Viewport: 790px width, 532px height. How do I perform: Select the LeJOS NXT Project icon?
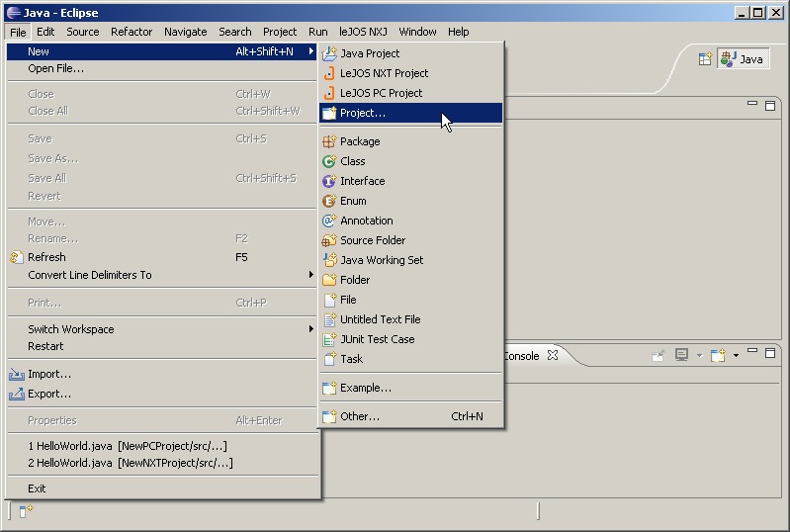[329, 73]
